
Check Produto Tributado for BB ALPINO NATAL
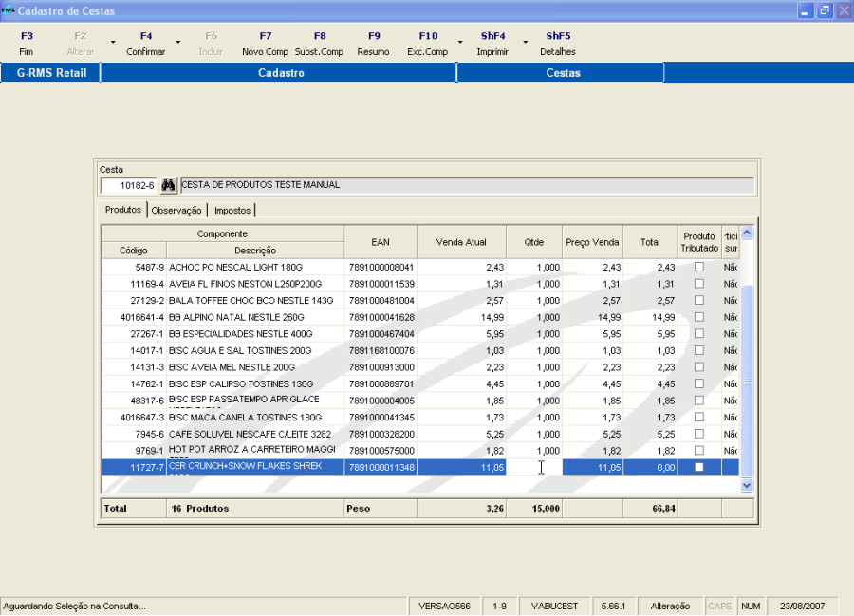(x=699, y=317)
